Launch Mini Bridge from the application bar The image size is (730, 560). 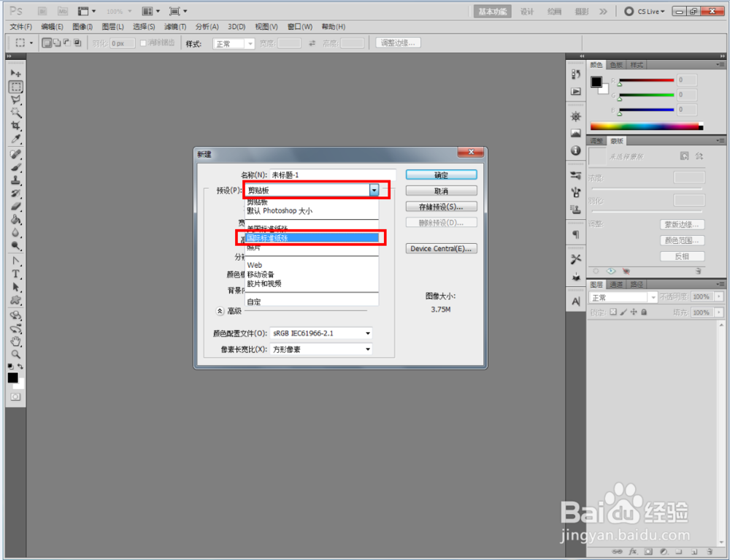pos(62,11)
